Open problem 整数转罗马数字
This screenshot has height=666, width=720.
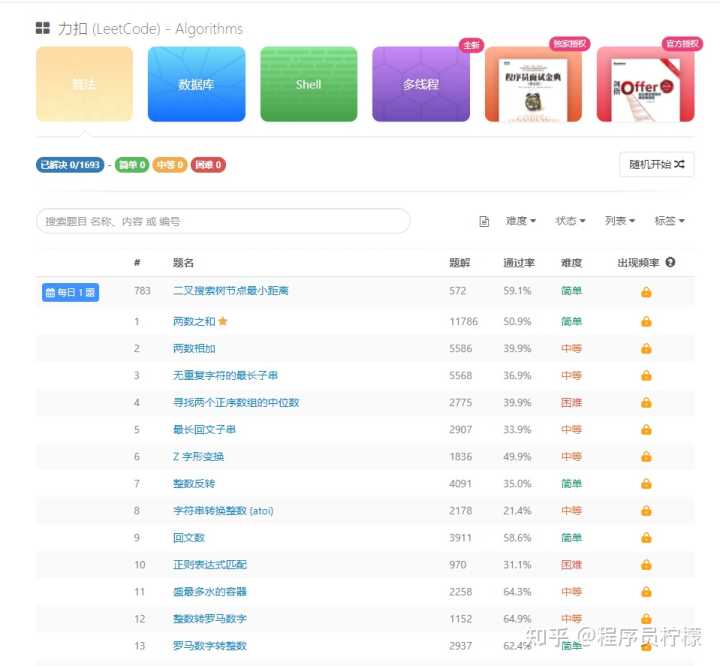[x=209, y=619]
